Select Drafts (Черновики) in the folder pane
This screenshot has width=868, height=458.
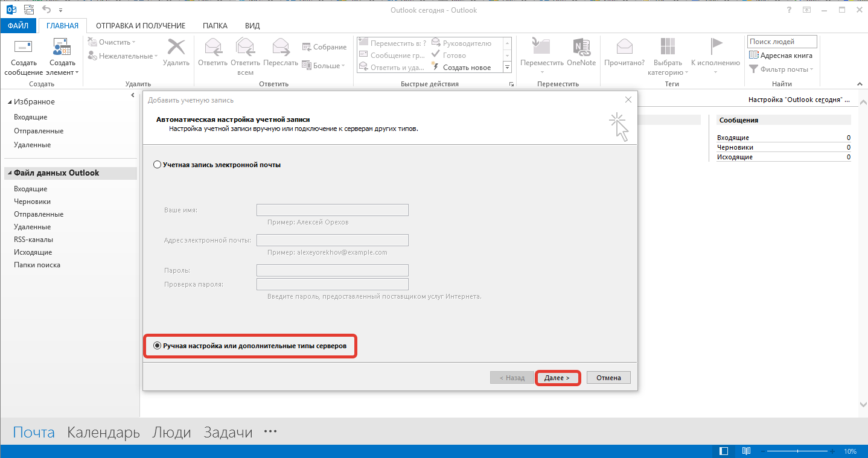click(33, 202)
